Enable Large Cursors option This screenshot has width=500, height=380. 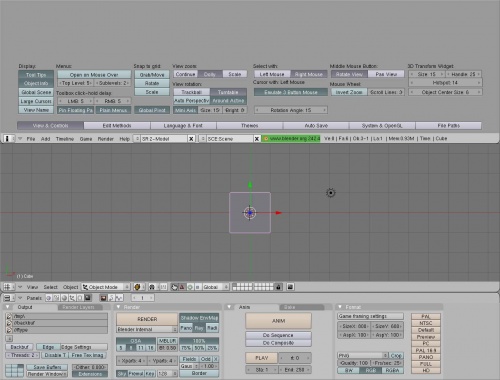[x=36, y=101]
